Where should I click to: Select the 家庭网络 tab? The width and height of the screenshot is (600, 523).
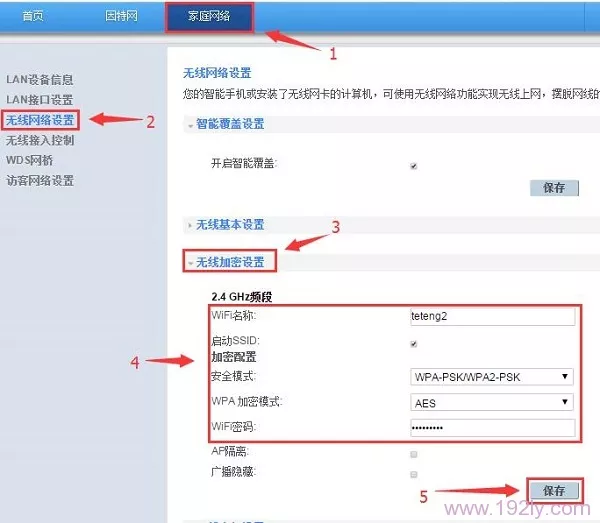pos(209,16)
